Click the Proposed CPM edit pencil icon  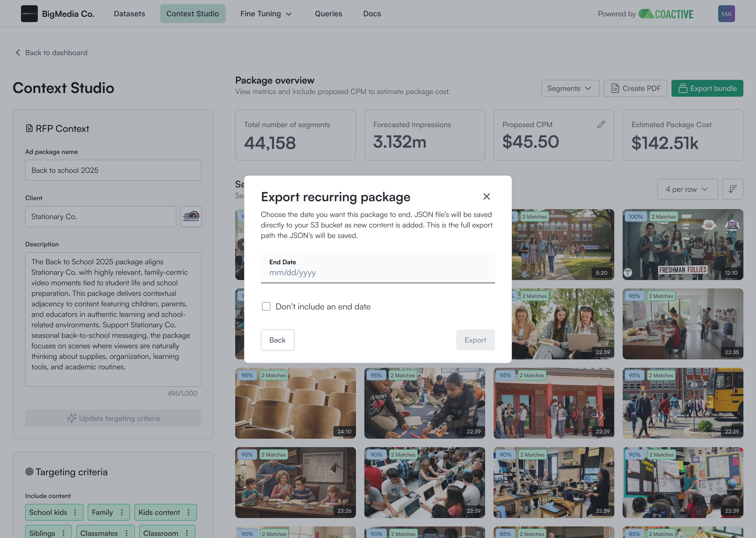(x=601, y=125)
